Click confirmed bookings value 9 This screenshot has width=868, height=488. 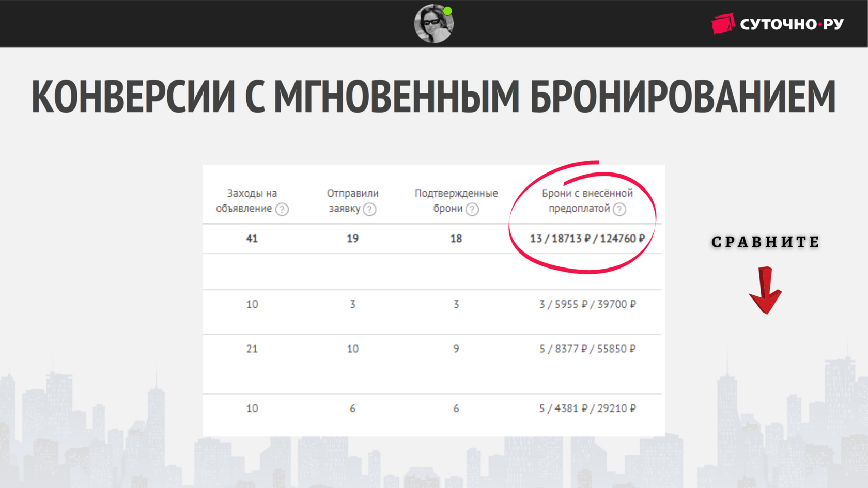click(456, 349)
